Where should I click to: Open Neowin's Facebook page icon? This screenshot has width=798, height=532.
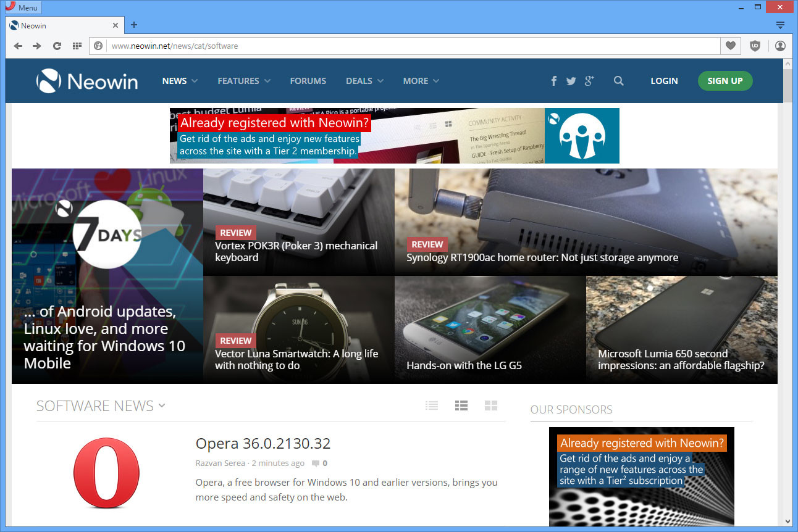point(553,81)
